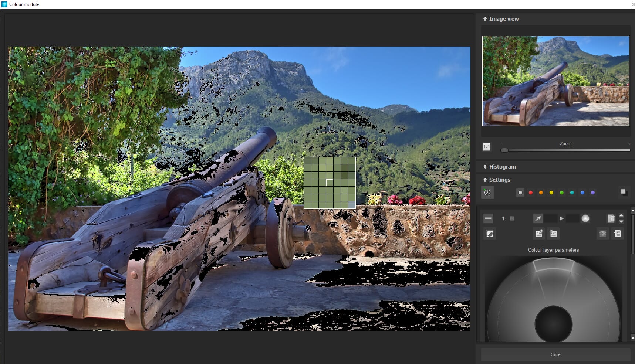635x364 pixels.
Task: Click the real-time refresh icon in Settings
Action: pyautogui.click(x=487, y=193)
